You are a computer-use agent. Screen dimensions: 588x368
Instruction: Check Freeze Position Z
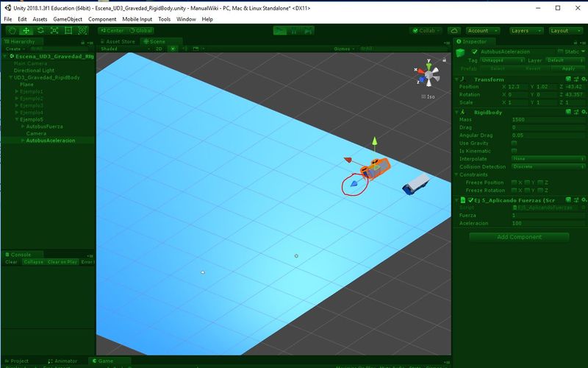pyautogui.click(x=540, y=183)
